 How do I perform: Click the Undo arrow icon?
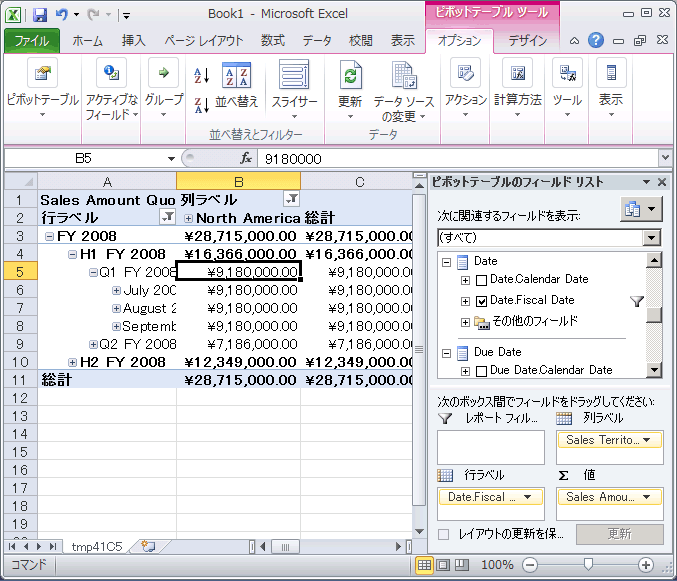pyautogui.click(x=62, y=14)
